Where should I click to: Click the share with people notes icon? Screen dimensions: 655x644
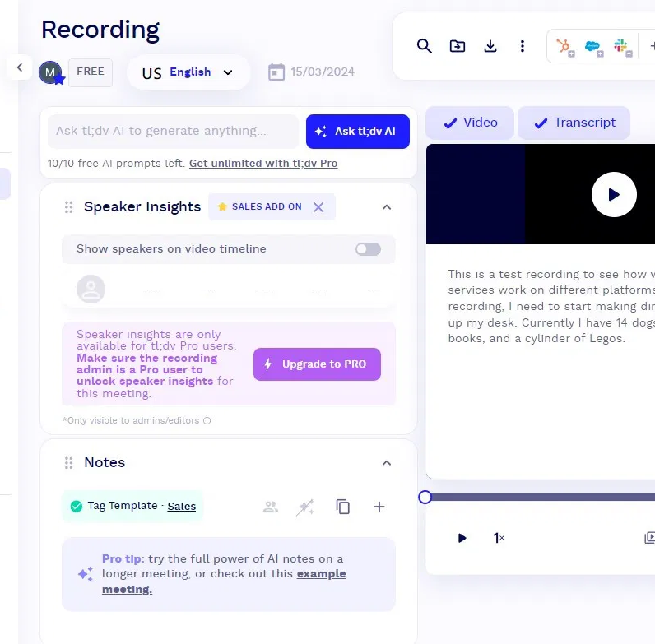point(271,507)
